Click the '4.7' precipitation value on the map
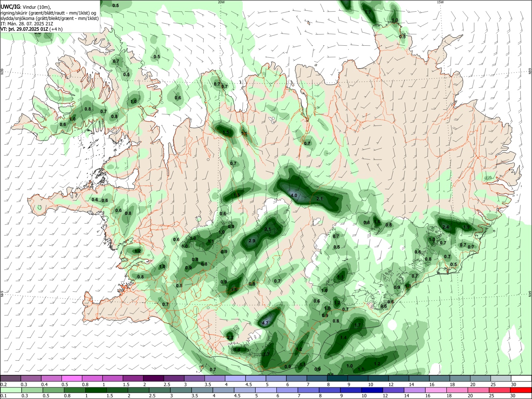This screenshot has height=399, width=532. click(266, 323)
